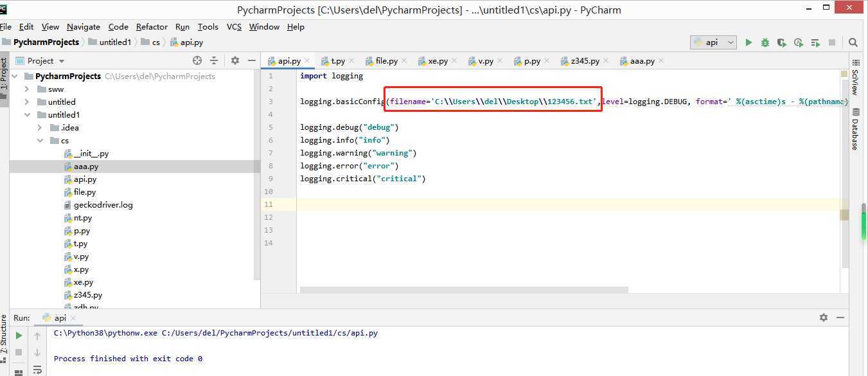The image size is (868, 376).
Task: Open the Navigate menu
Action: 84,27
